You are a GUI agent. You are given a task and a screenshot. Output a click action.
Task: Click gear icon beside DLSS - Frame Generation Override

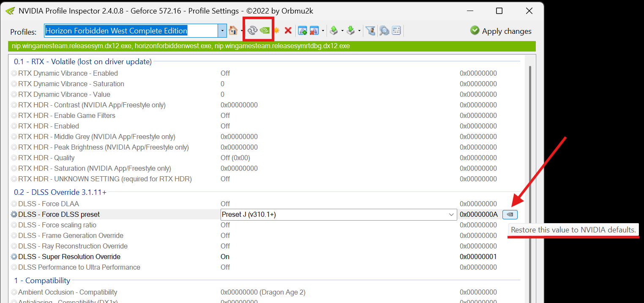click(14, 235)
